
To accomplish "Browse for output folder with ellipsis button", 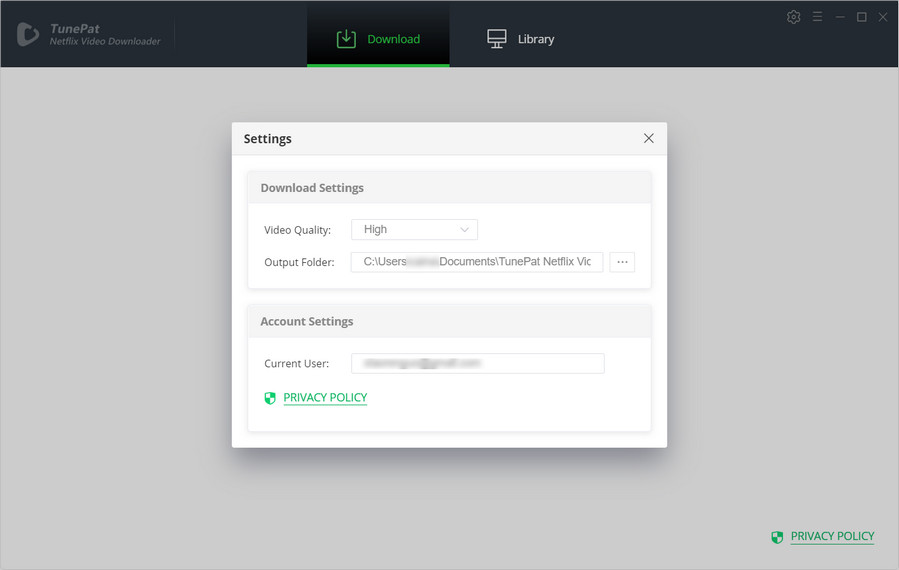I will point(622,262).
